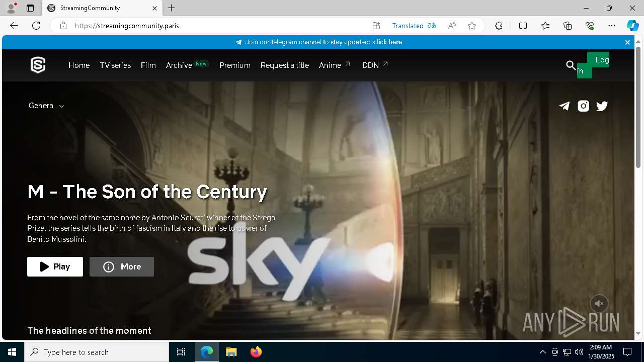Click 'The headlines of the moment' heading

click(x=89, y=331)
